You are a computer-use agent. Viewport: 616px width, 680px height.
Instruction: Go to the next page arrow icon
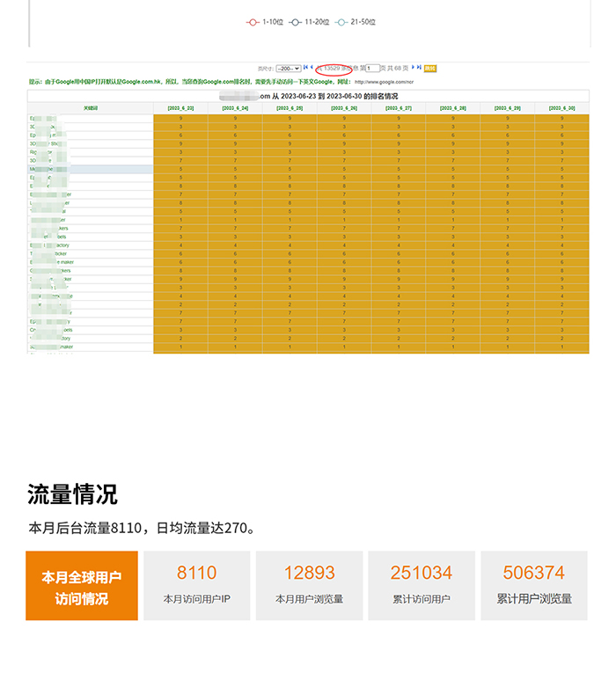[x=413, y=67]
